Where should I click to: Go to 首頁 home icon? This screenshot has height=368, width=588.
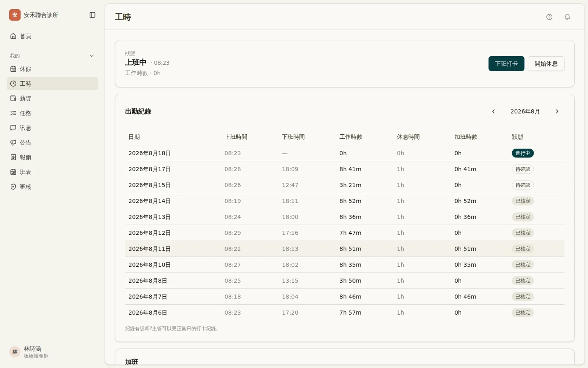coord(13,36)
